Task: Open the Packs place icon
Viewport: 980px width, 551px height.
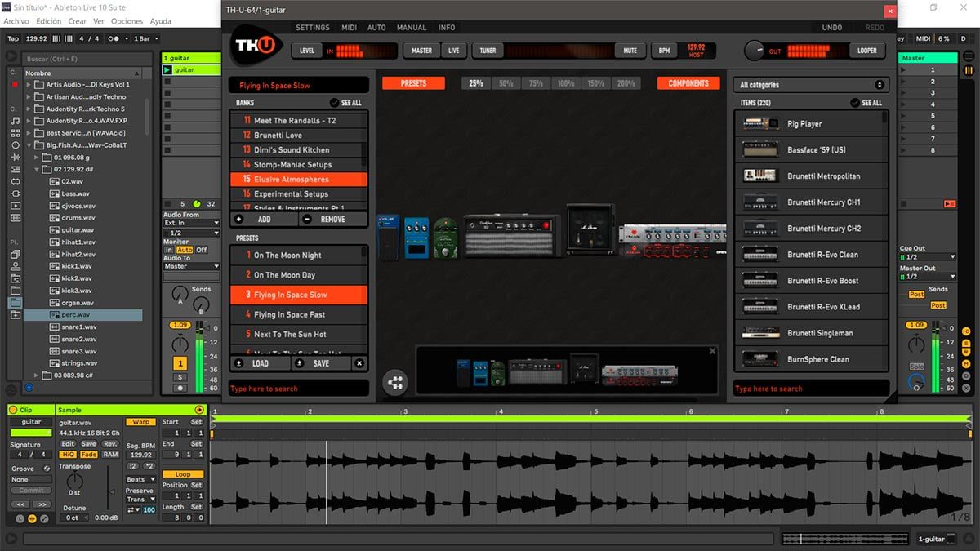Action: (15, 254)
